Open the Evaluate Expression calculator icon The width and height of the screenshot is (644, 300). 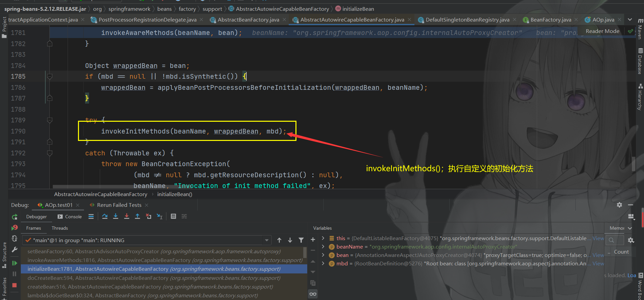point(173,216)
